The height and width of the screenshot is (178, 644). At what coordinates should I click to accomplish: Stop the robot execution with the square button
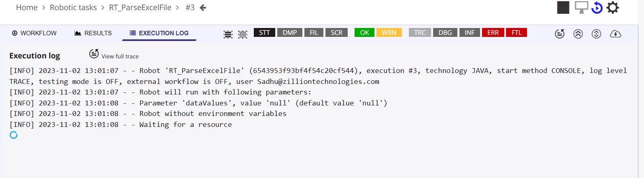click(563, 8)
